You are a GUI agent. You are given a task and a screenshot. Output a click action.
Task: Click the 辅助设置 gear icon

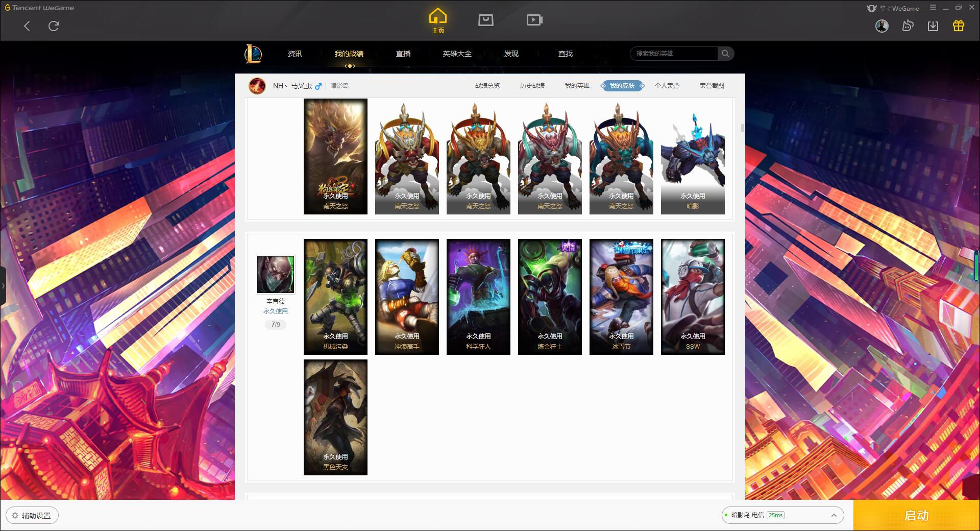coord(15,516)
